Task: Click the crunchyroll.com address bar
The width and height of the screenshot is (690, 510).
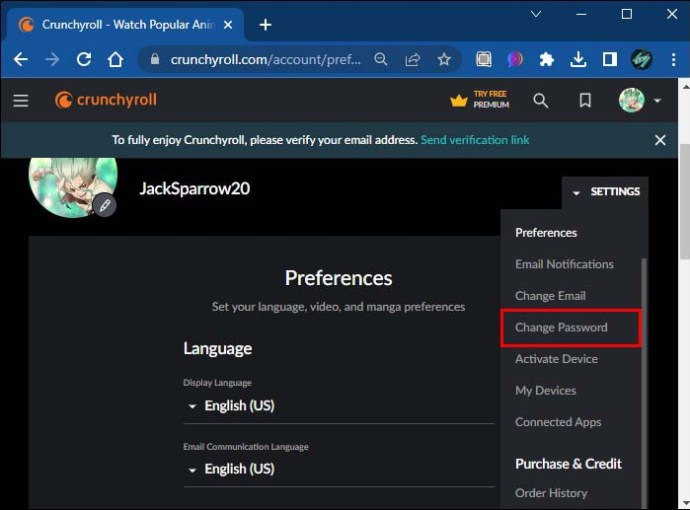Action: [x=265, y=59]
